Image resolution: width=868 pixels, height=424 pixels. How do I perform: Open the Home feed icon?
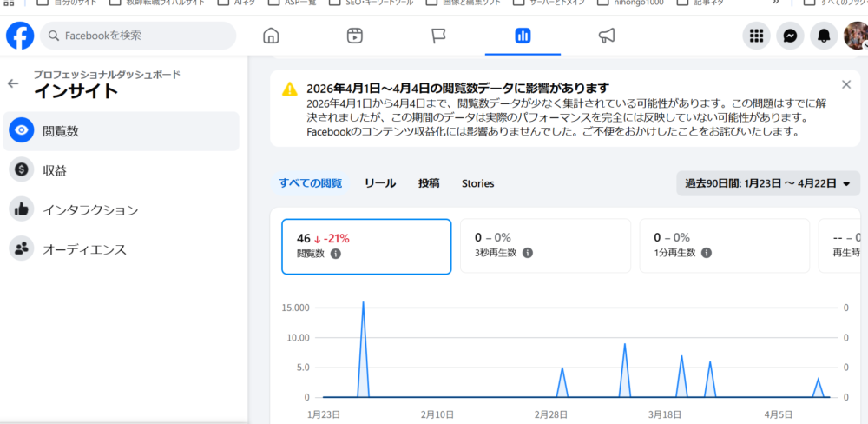(x=271, y=36)
